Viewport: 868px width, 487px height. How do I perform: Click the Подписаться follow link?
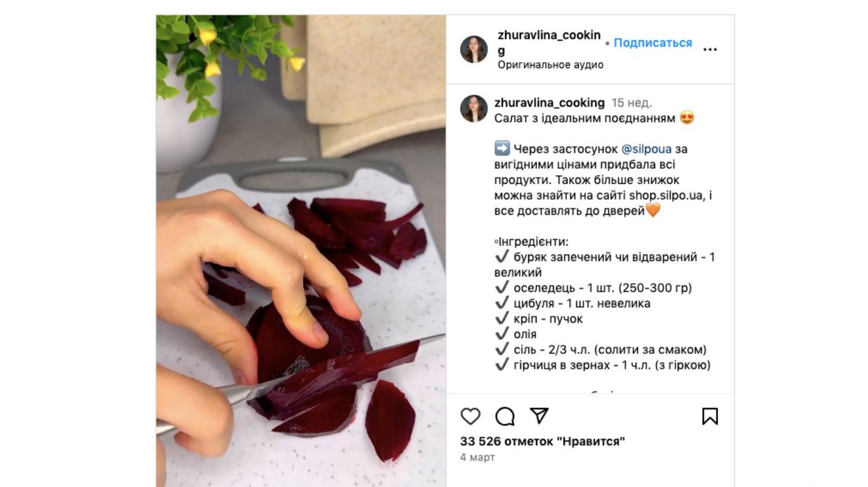653,43
